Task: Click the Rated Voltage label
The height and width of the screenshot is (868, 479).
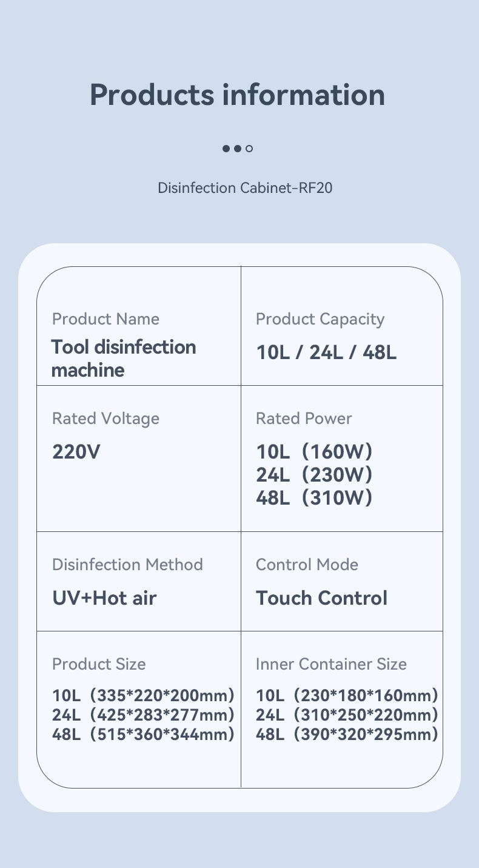Action: [x=106, y=419]
